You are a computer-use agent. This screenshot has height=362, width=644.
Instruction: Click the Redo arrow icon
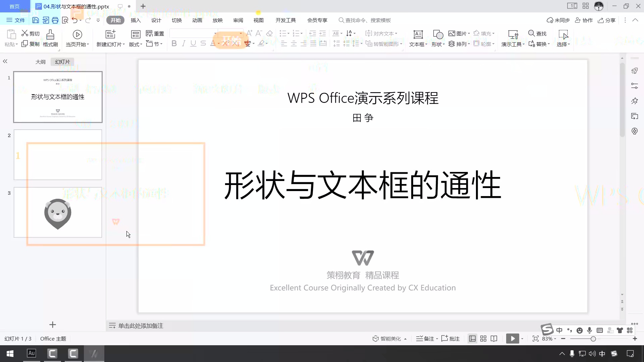coord(88,20)
